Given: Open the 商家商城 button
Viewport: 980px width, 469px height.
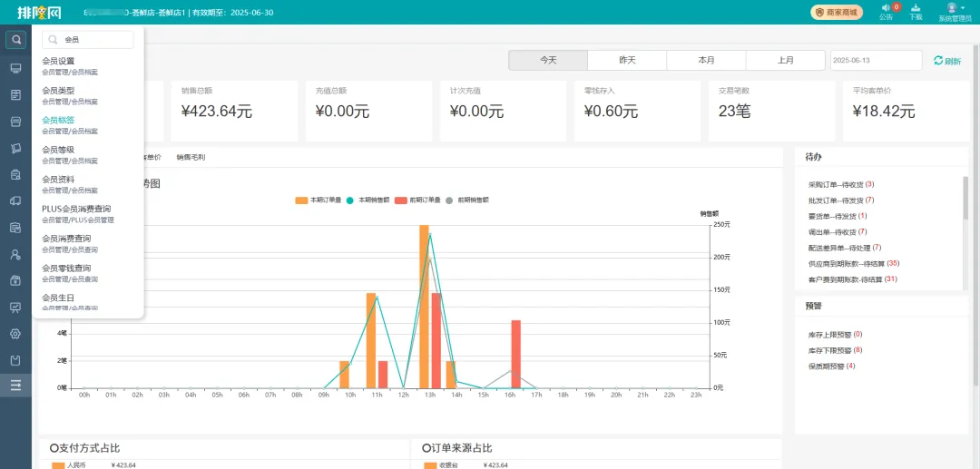Looking at the screenshot, I should click(x=838, y=12).
